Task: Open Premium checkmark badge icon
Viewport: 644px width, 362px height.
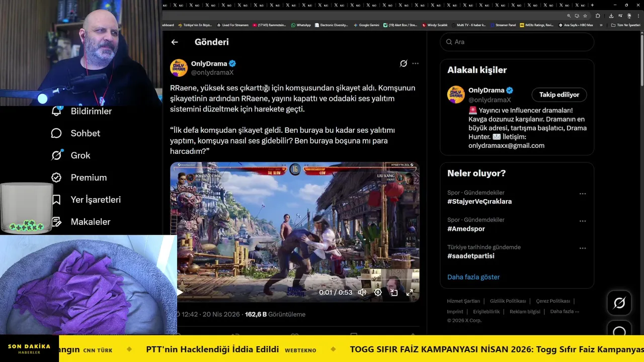Action: (56, 177)
